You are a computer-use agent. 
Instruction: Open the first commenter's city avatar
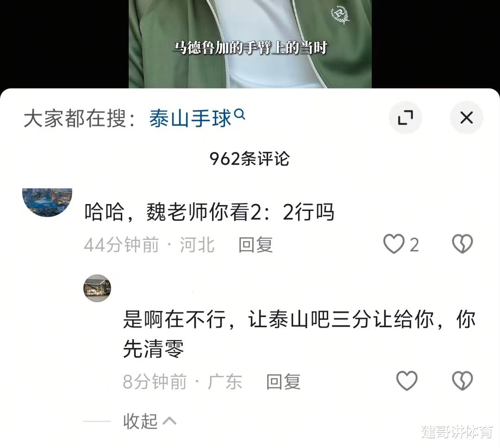point(47,202)
